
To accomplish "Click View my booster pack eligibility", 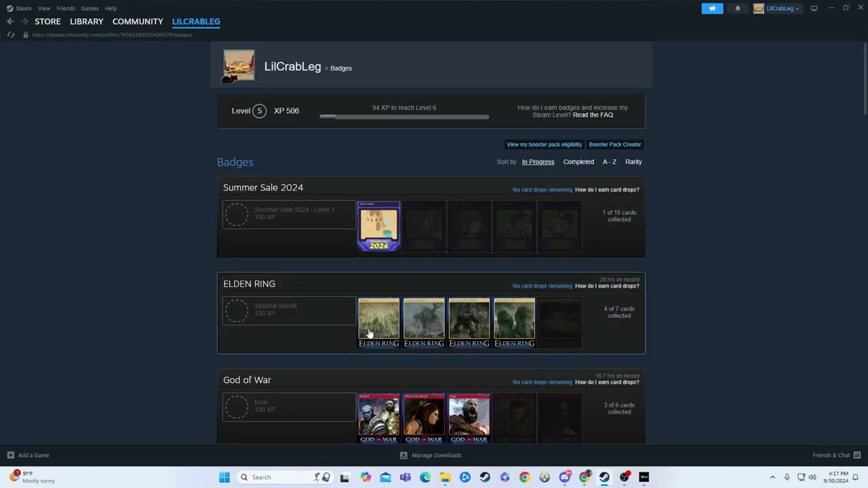I will point(544,144).
